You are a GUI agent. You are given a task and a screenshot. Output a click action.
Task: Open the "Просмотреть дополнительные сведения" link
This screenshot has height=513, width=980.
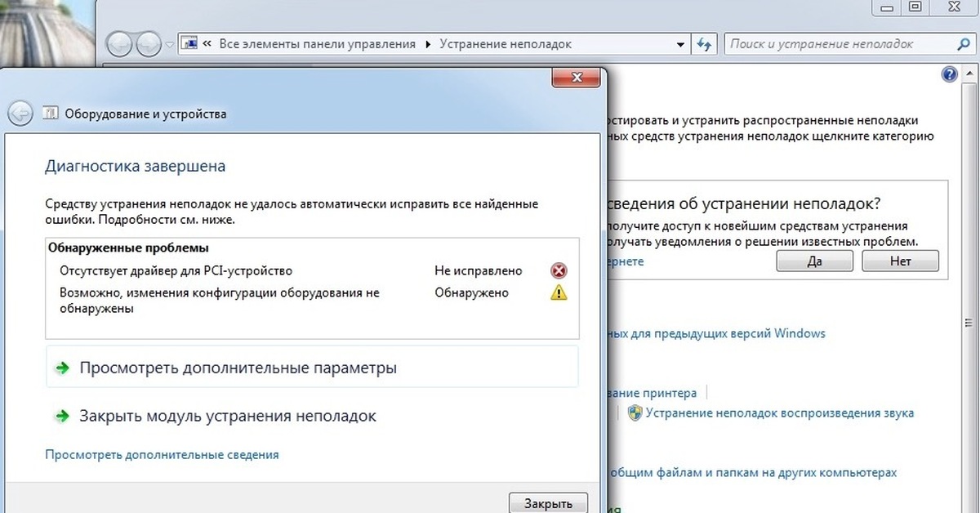point(162,454)
